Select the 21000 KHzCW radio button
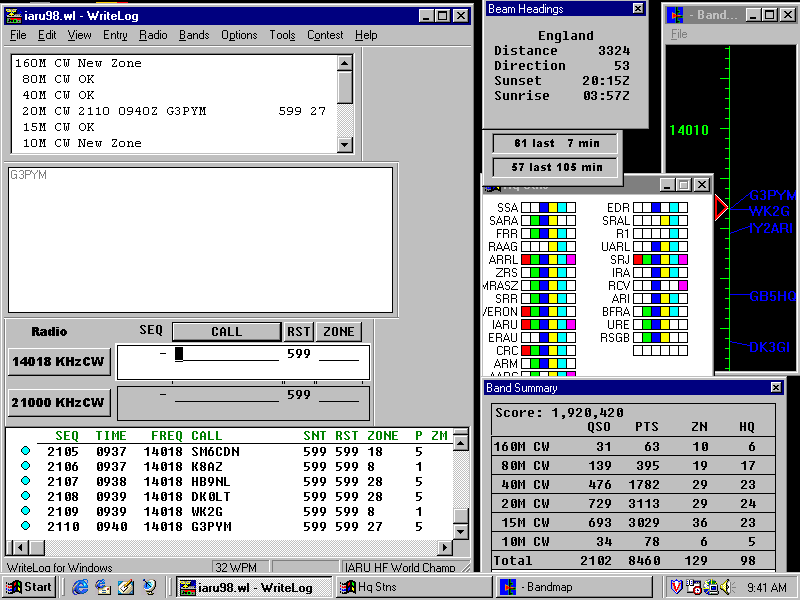The width and height of the screenshot is (800, 600). click(x=59, y=403)
